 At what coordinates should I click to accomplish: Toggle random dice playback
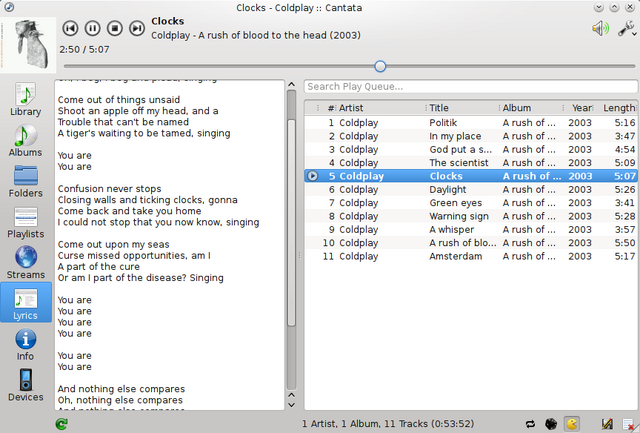coord(551,424)
